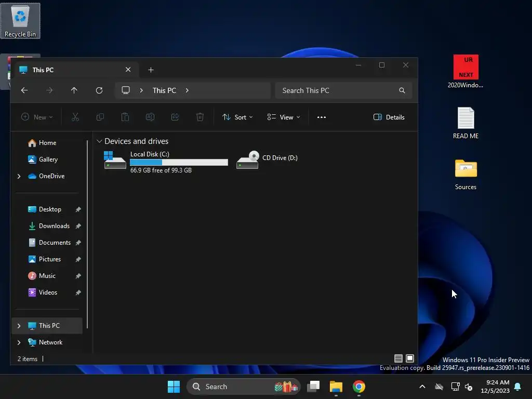The image size is (532, 399).
Task: Select Network in navigation pane
Action: click(47, 342)
